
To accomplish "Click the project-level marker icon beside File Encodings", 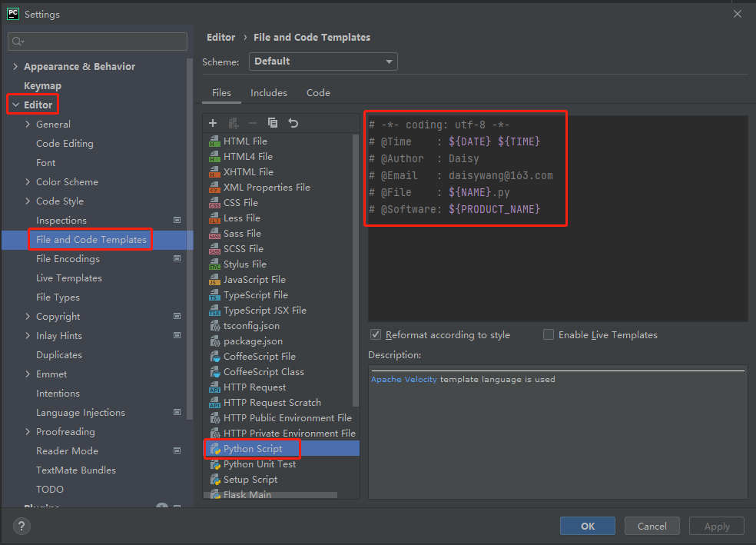I will pyautogui.click(x=177, y=258).
